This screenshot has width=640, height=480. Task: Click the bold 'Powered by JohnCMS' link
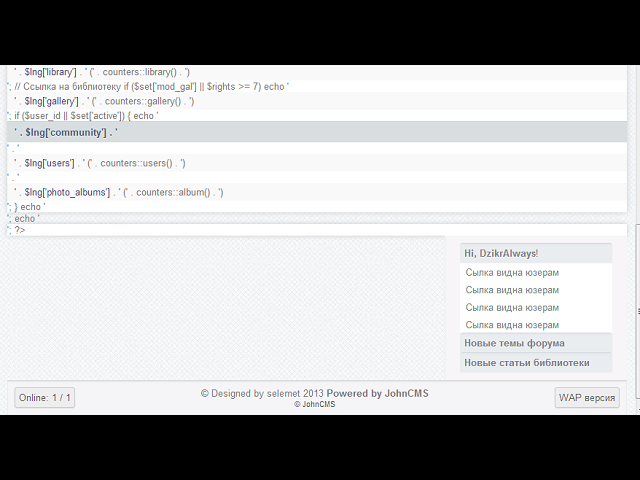[377, 393]
